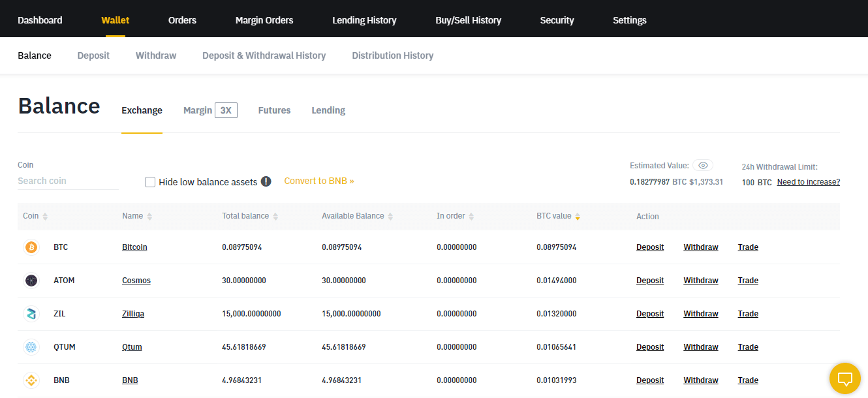Switch to Margin 3X balance tab

coord(210,110)
